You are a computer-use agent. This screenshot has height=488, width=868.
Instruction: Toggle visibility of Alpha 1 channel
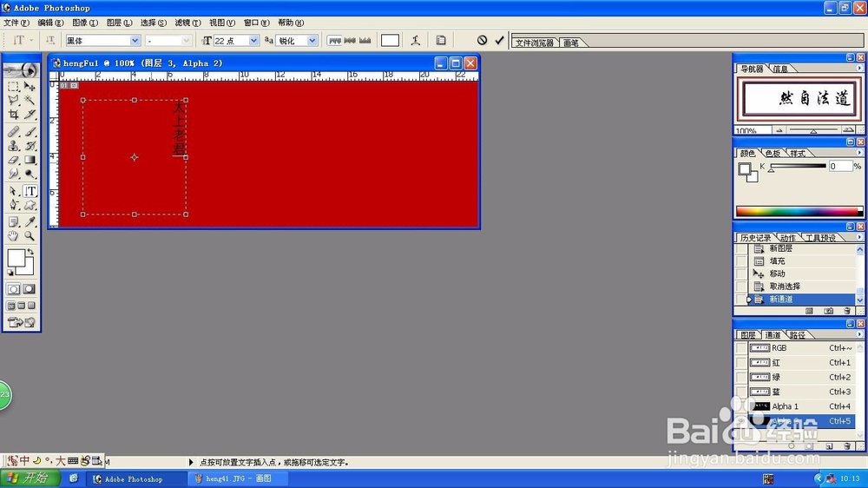741,406
